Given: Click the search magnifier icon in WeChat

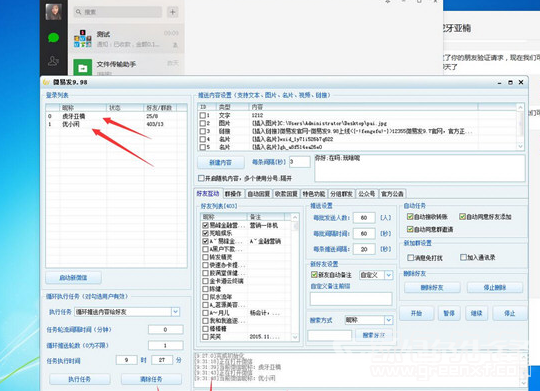Looking at the screenshot, I should (x=79, y=12).
